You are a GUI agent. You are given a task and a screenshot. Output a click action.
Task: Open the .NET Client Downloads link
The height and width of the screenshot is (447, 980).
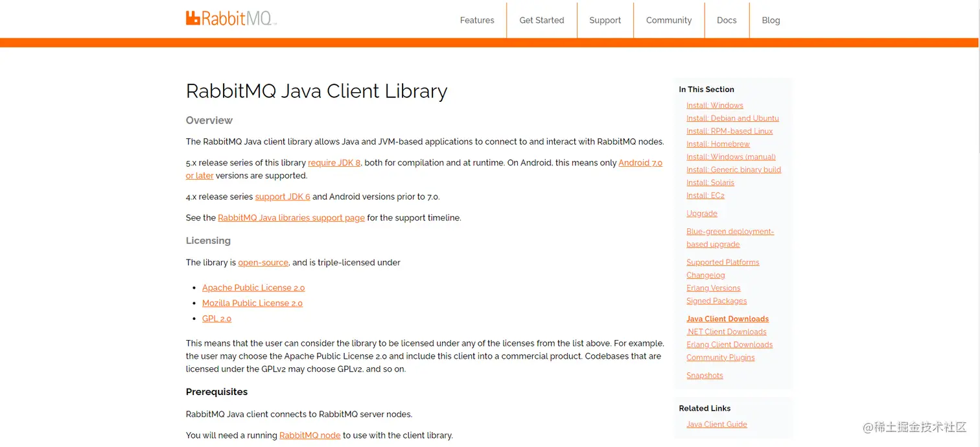pos(726,332)
